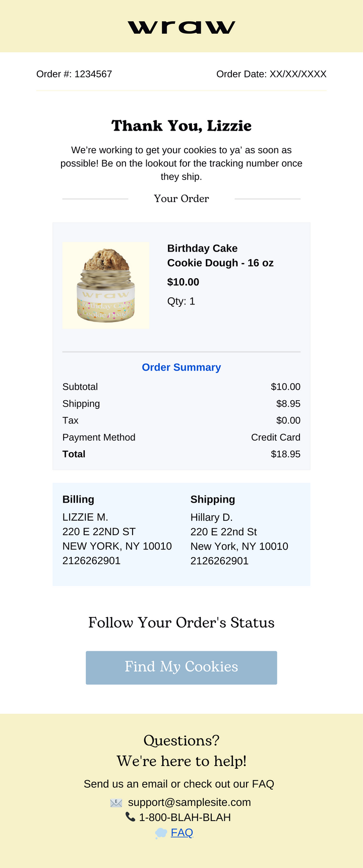Click the wraw logo in the header
This screenshot has width=363, height=868.
click(181, 27)
